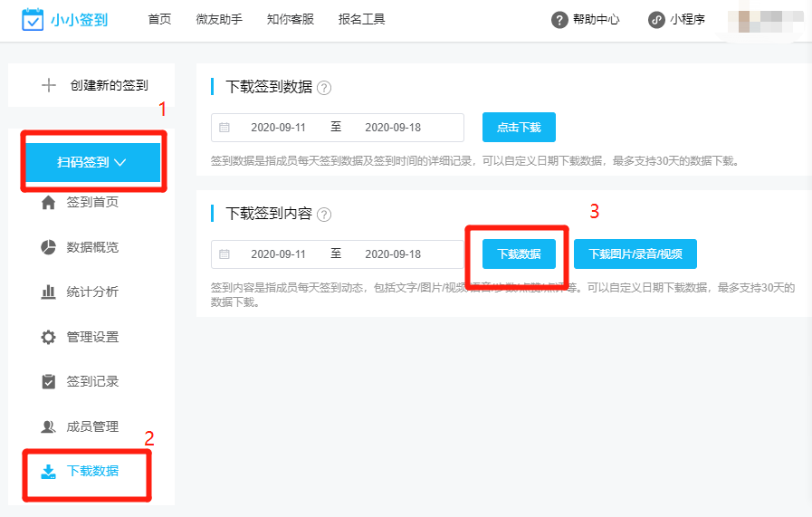Image resolution: width=812 pixels, height=517 pixels.
Task: Click the plus icon for 创建新的签到
Action: (49, 85)
